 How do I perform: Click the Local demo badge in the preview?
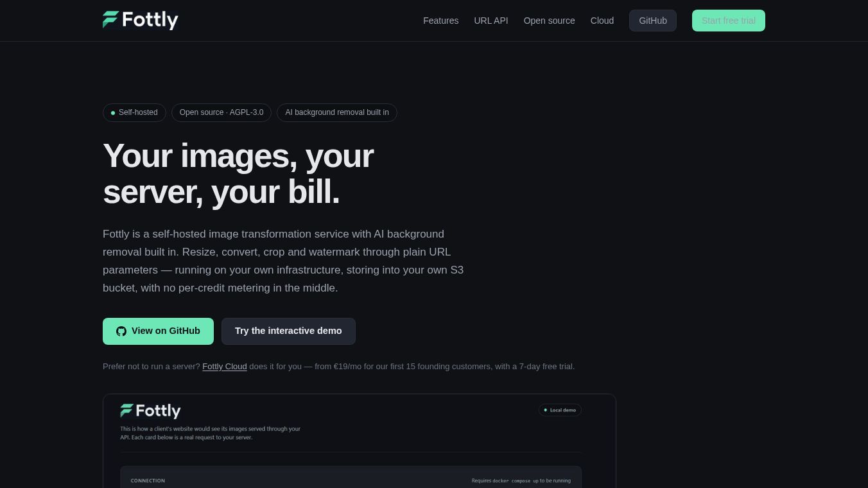[560, 410]
